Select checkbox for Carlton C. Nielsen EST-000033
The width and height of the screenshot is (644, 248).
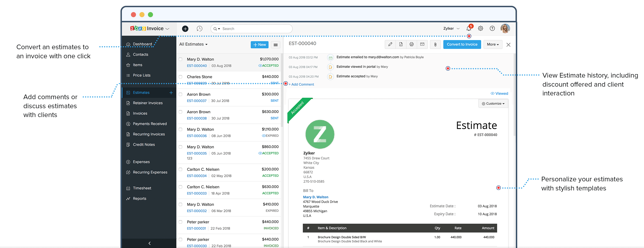click(180, 187)
